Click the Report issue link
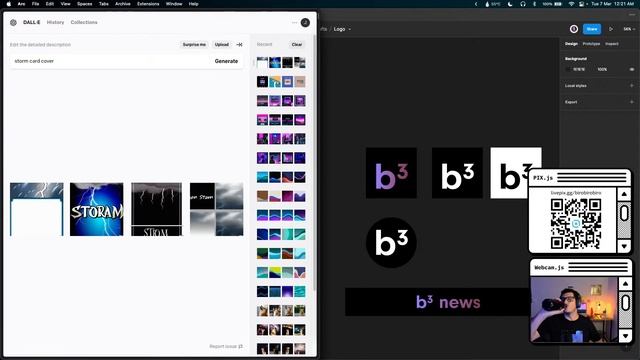Viewport: 640px width, 360px height. (x=226, y=346)
